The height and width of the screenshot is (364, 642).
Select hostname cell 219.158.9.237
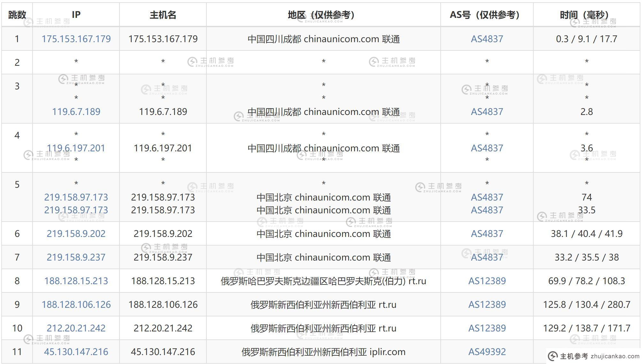[x=163, y=257]
